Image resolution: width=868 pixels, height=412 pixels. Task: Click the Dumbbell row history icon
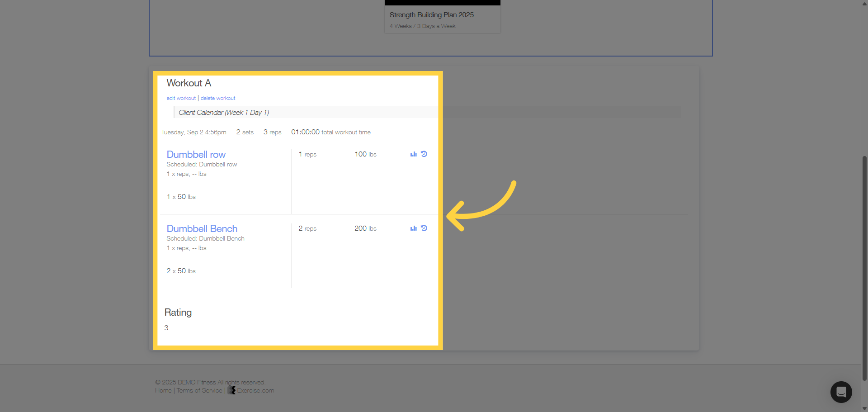coord(424,154)
